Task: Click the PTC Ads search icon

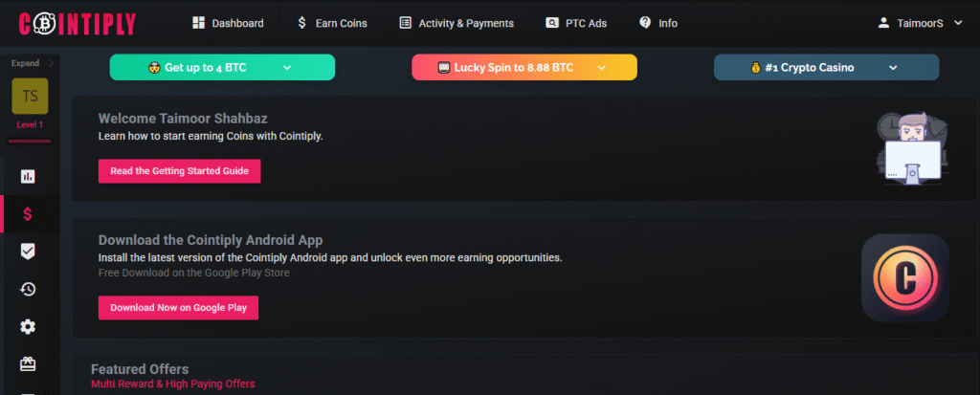Action: click(552, 23)
